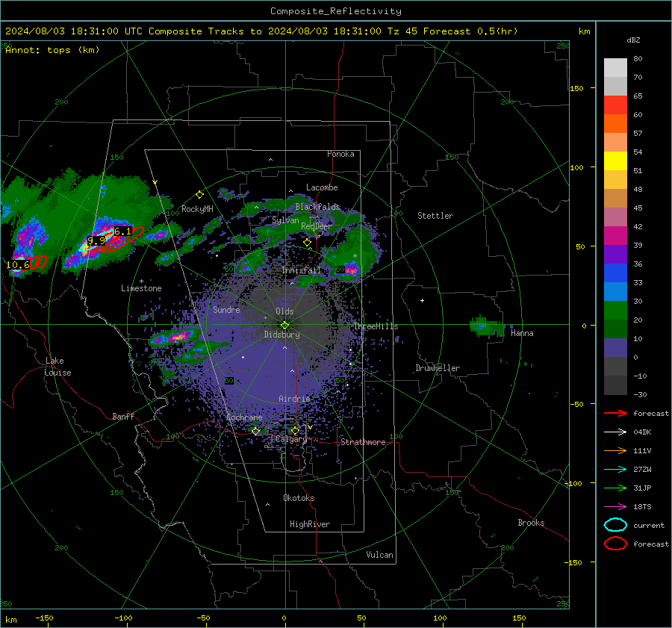Click the Limestone label on map
672x628 pixels.
pos(141,288)
